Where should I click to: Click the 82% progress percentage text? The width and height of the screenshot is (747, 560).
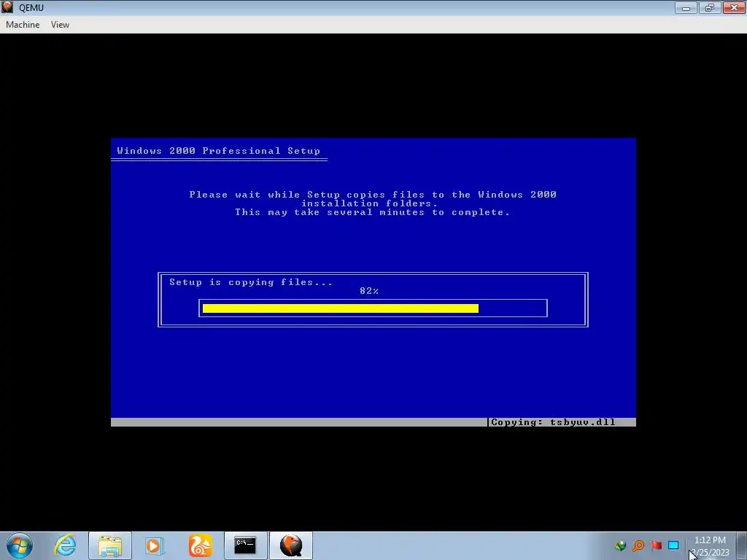click(x=369, y=291)
